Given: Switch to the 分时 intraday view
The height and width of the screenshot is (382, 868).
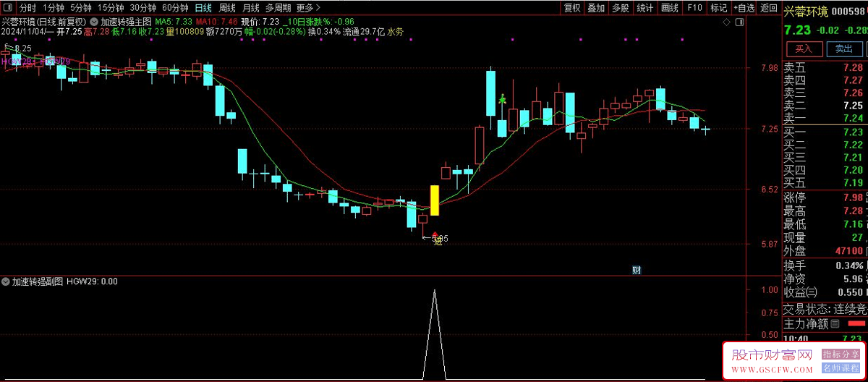Looking at the screenshot, I should click(27, 8).
